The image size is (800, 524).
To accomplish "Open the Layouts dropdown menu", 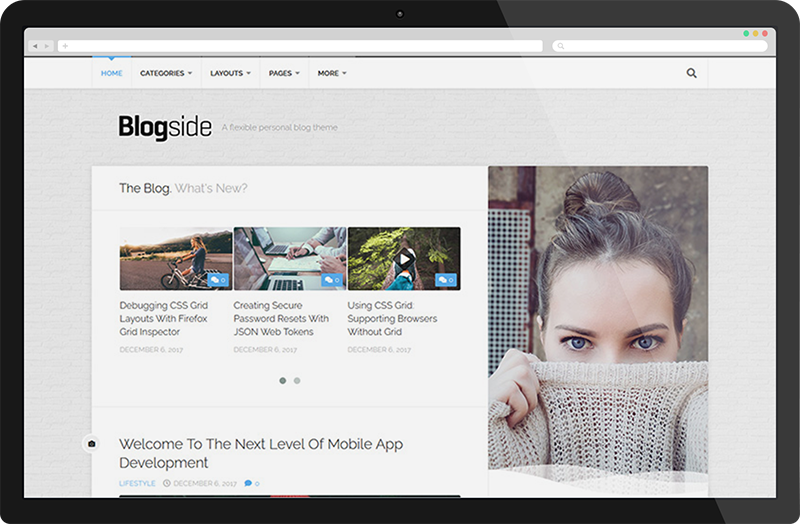I will 231,73.
